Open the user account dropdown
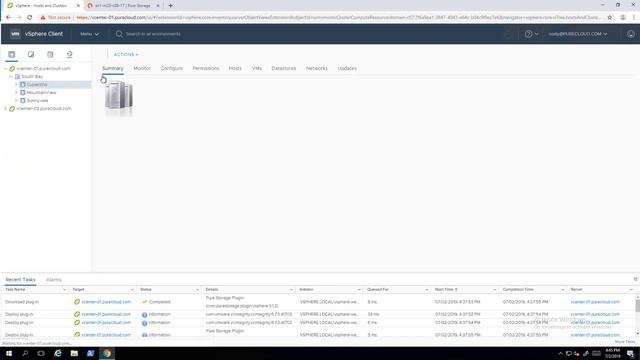640x360 pixels. (578, 34)
